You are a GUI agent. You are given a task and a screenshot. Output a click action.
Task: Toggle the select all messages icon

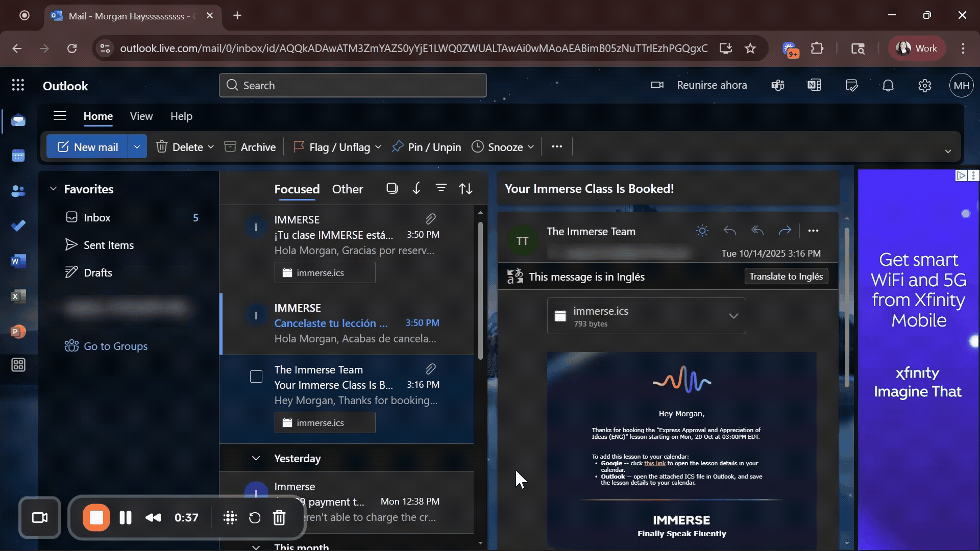point(392,188)
